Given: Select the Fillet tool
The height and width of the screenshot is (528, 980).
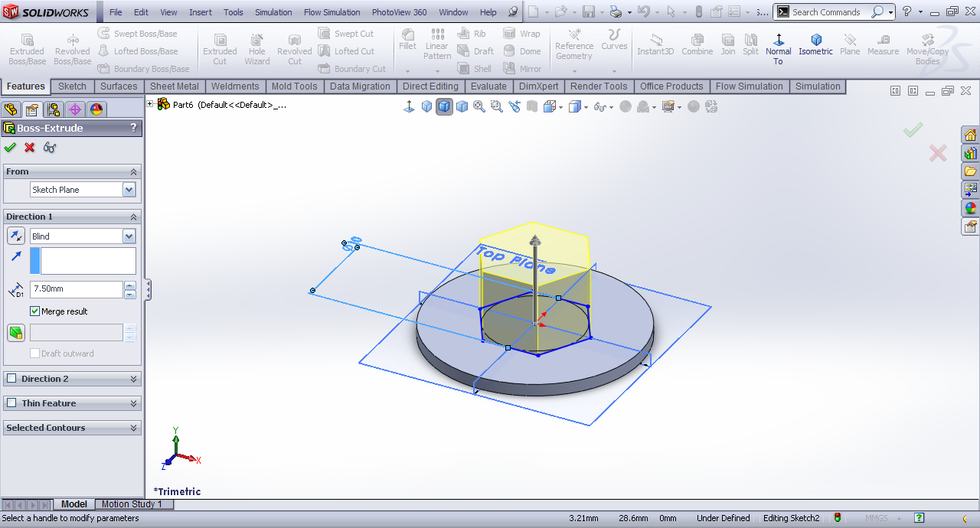Looking at the screenshot, I should (x=408, y=40).
